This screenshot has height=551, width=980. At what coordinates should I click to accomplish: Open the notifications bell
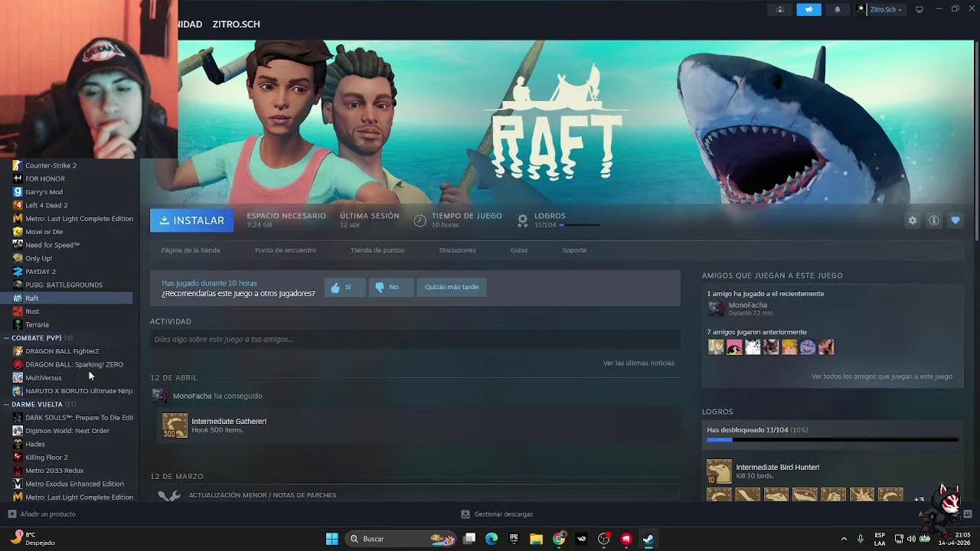click(x=837, y=10)
